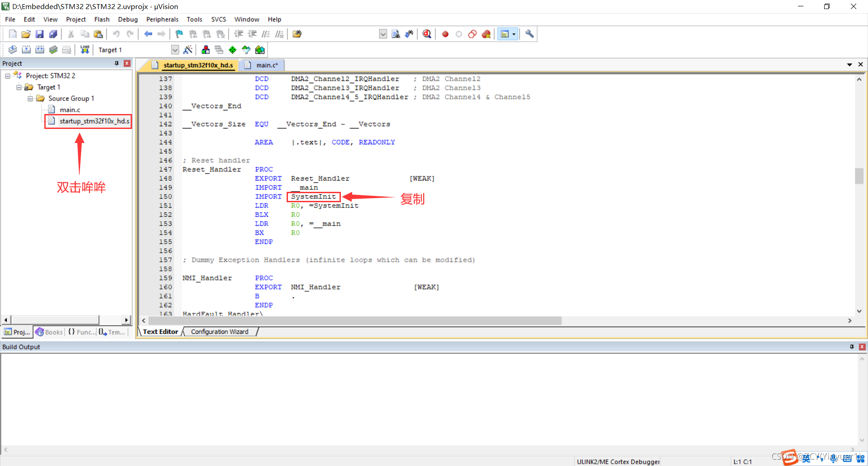Click the editor horizontal scrollbar thumb
This screenshot has height=466, width=868.
point(355,321)
